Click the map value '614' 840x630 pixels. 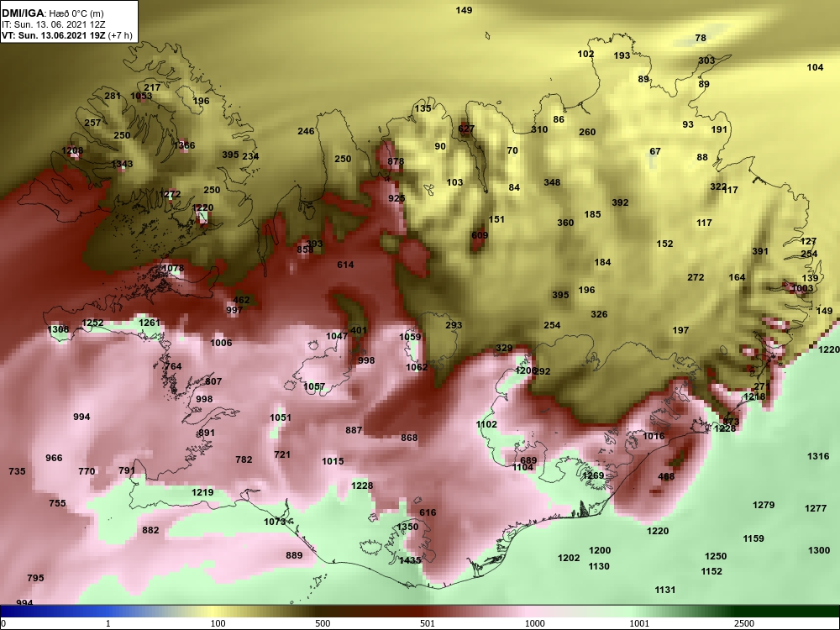345,265
